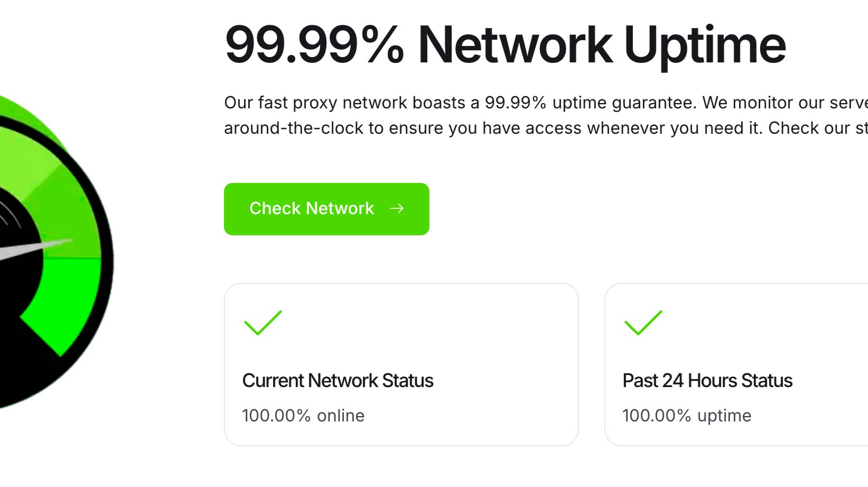
Task: Click the "99.99% uptime guarantee" phrase in paragraph
Action: tap(591, 103)
